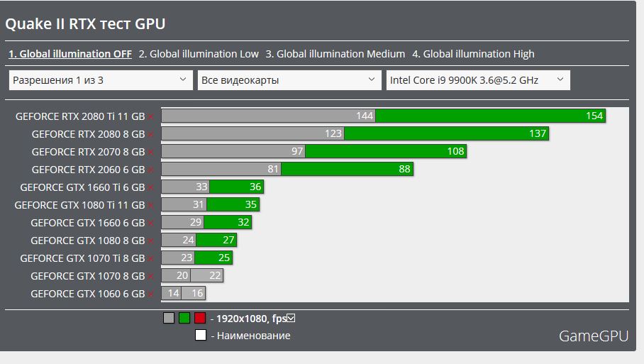Open the Intel Core i9 9900K CPU dropdown

tap(477, 80)
